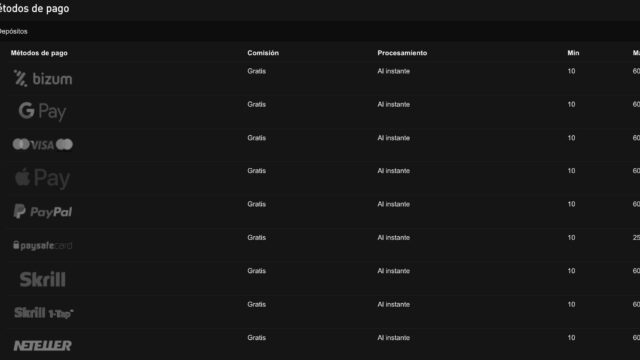The width and height of the screenshot is (640, 360).
Task: Click Gratis in the Neteller row
Action: (256, 338)
